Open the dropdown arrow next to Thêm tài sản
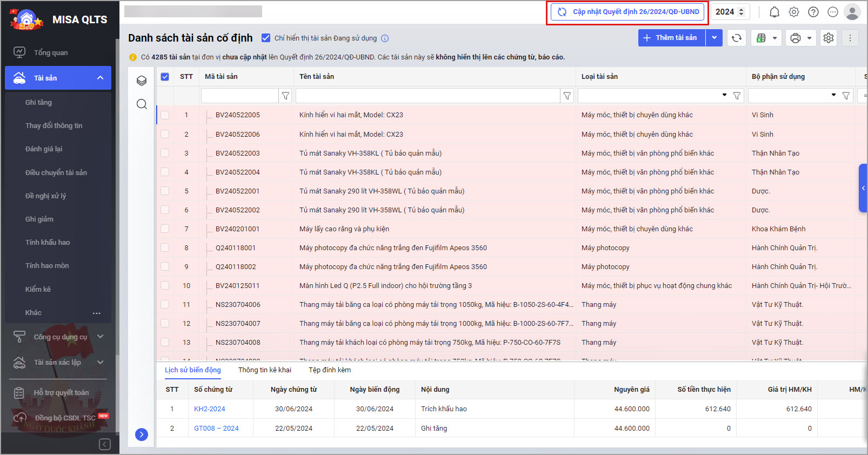The image size is (868, 455). coord(714,38)
